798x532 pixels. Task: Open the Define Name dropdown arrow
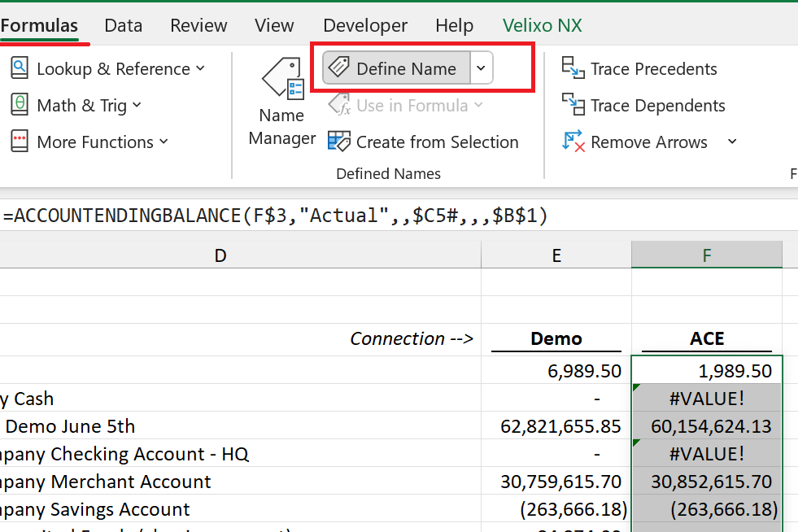(x=481, y=68)
